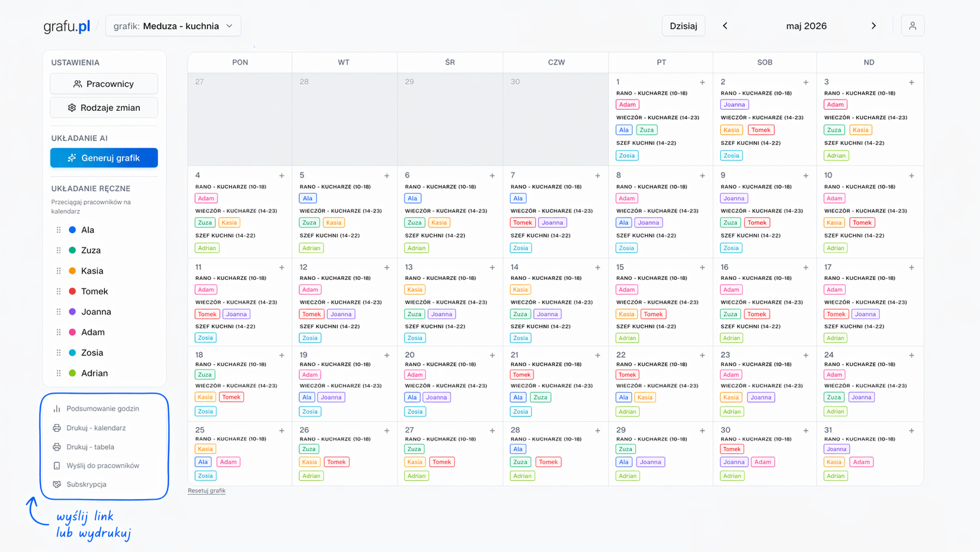Open Podsumowanie godzin summary
980x552 pixels.
tap(103, 409)
